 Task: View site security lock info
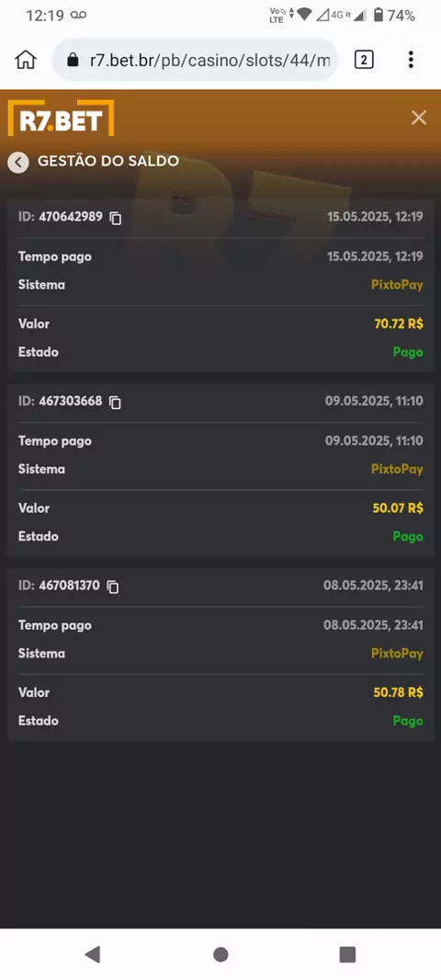coord(73,60)
